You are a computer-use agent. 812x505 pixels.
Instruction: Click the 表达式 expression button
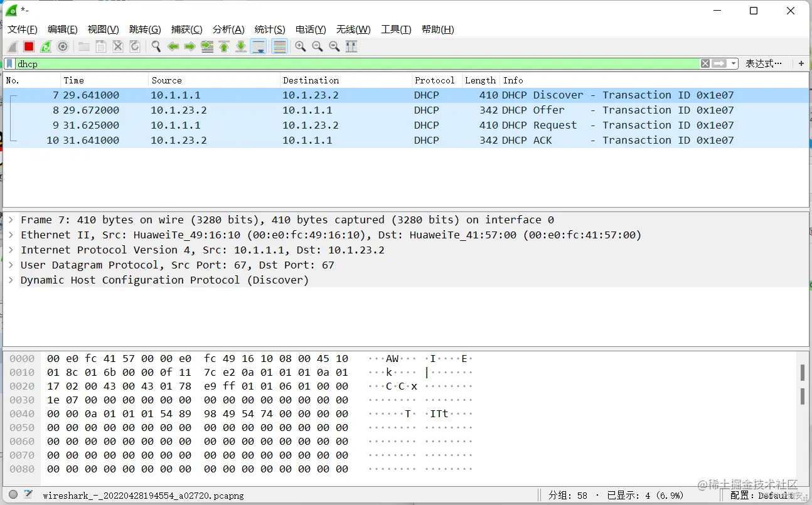(x=764, y=63)
